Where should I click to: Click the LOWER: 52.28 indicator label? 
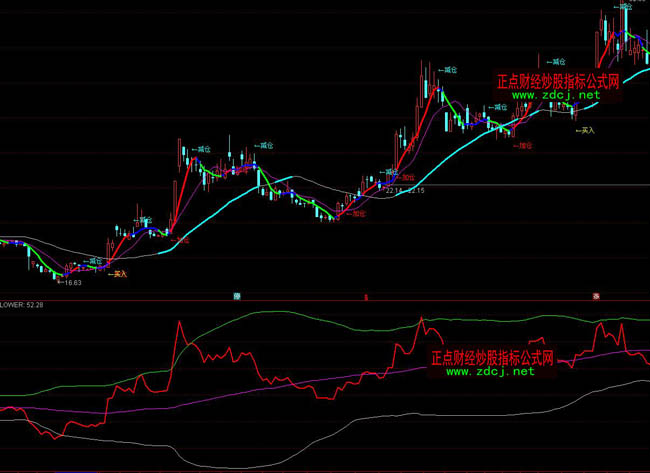[20, 305]
